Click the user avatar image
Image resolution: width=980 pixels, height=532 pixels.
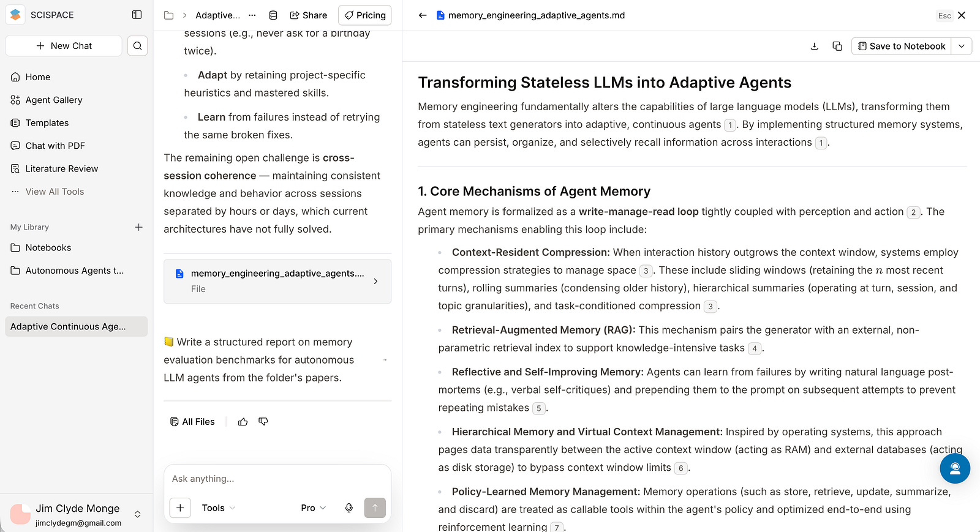[x=20, y=514]
